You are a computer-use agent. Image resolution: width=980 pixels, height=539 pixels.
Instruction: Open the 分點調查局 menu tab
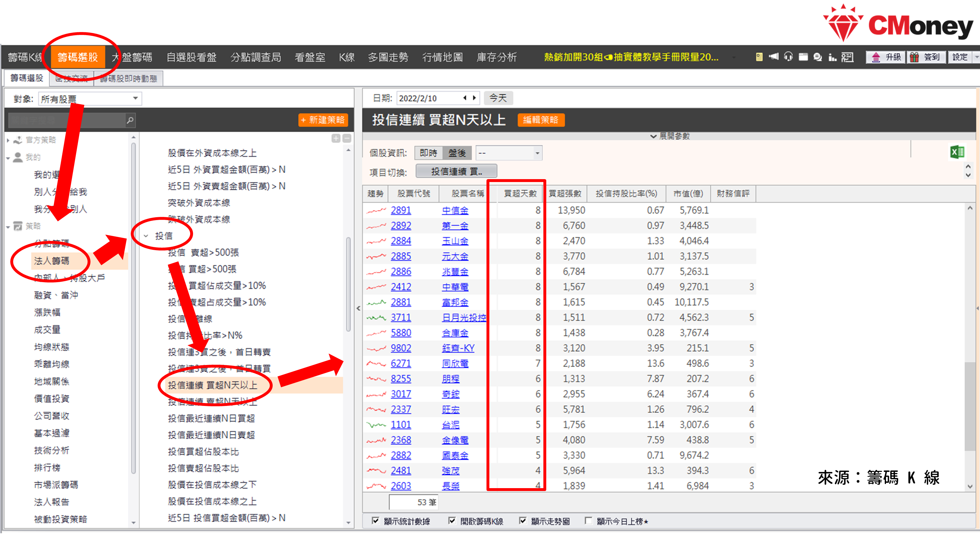(256, 57)
